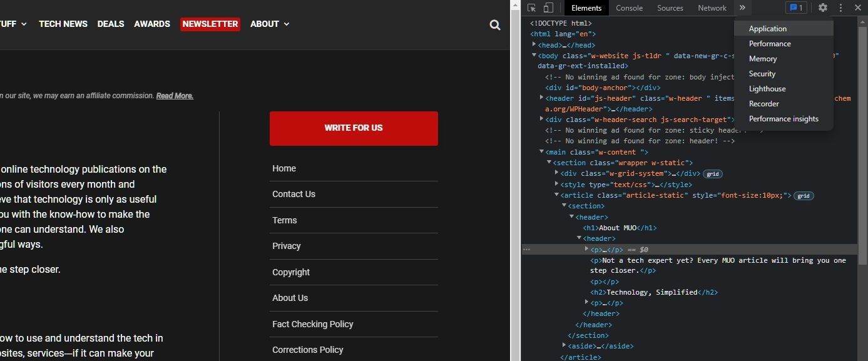Open the Fact Checking Policy link
The image size is (868, 361).
coord(313,324)
